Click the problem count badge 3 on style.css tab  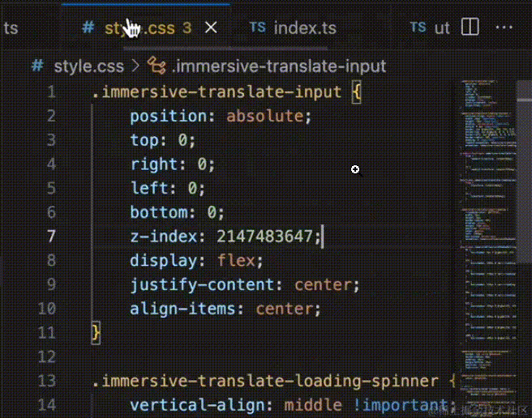tap(187, 28)
